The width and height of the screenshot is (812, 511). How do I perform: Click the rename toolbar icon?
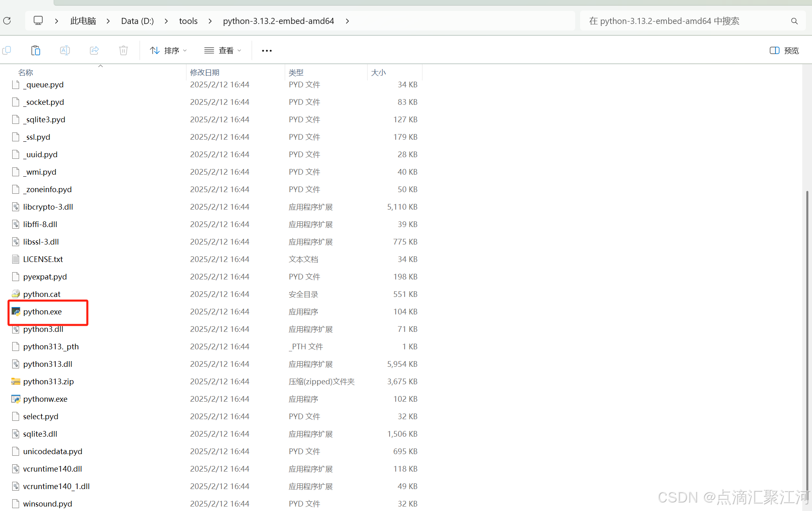tap(65, 50)
